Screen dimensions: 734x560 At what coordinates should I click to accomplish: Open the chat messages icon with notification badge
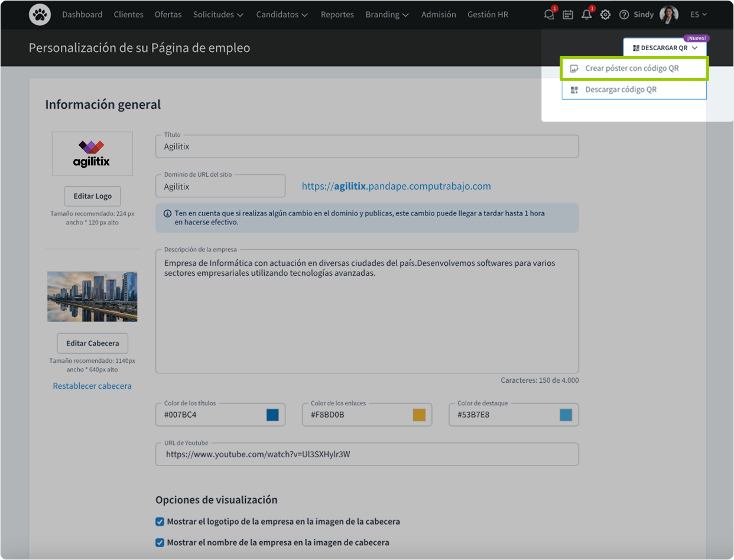548,14
